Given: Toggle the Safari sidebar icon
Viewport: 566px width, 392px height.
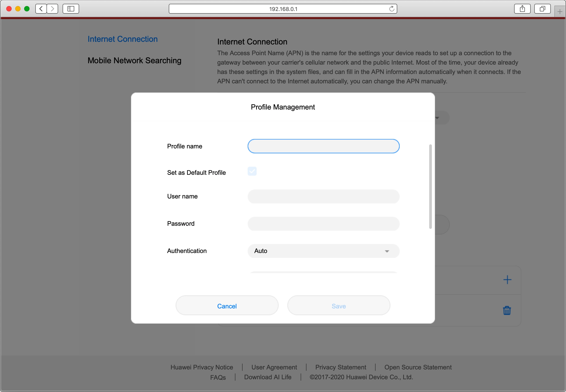Looking at the screenshot, I should (x=71, y=9).
